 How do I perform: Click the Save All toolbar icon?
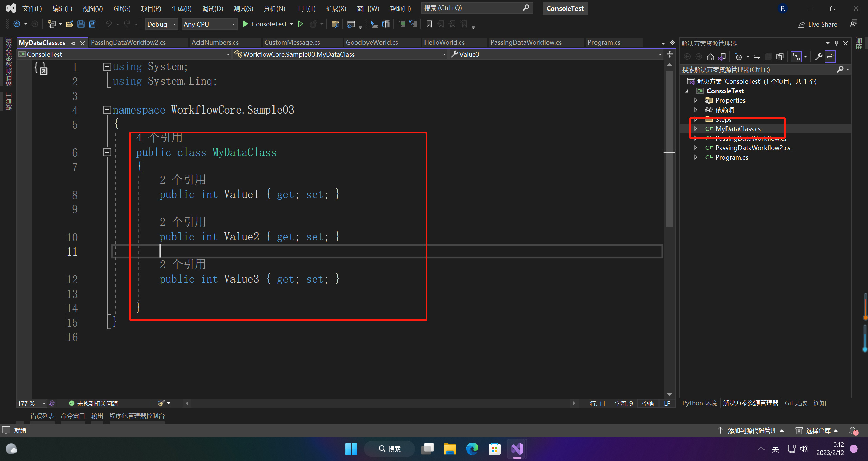(92, 24)
